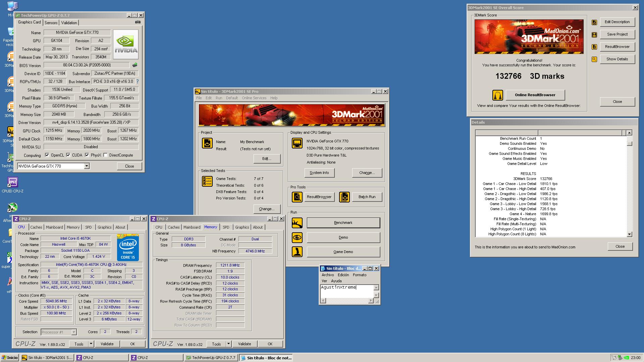Viewport: 644px width, 362px height.
Task: Switch to TechPowerUp GPU-Z taskbar button
Action: coord(211,358)
